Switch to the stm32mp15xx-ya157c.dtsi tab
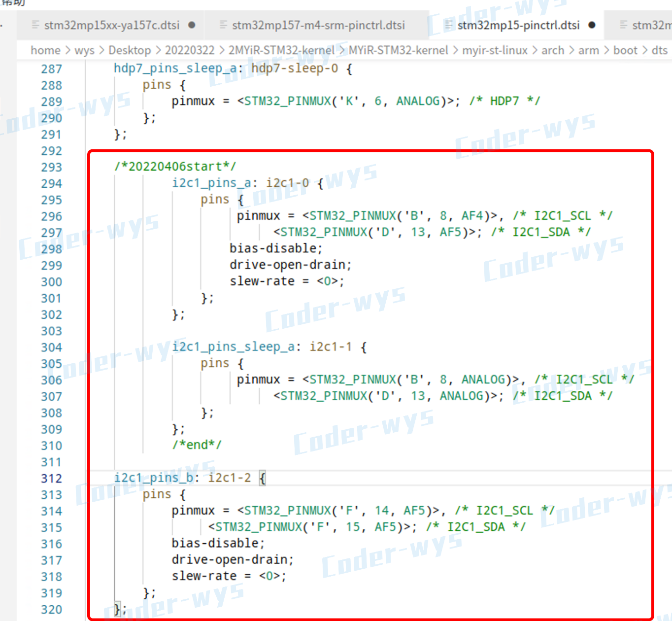Viewport: 672px width, 621px height. (112, 25)
